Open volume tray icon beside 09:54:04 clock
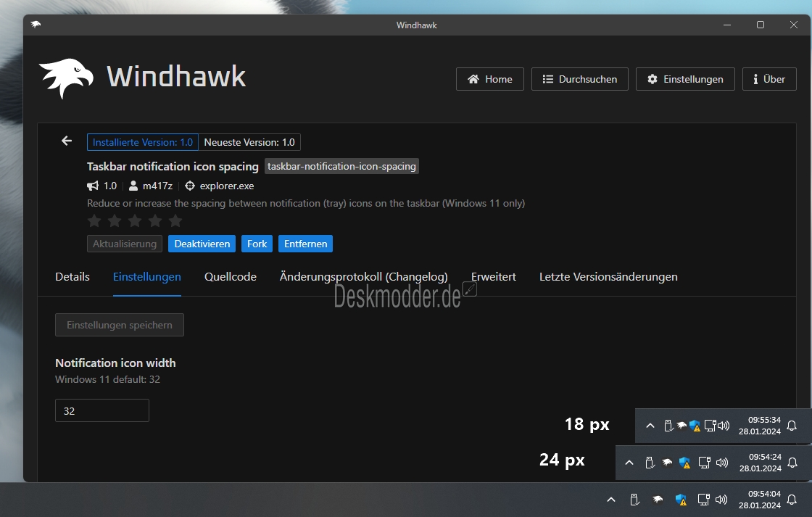 721,500
